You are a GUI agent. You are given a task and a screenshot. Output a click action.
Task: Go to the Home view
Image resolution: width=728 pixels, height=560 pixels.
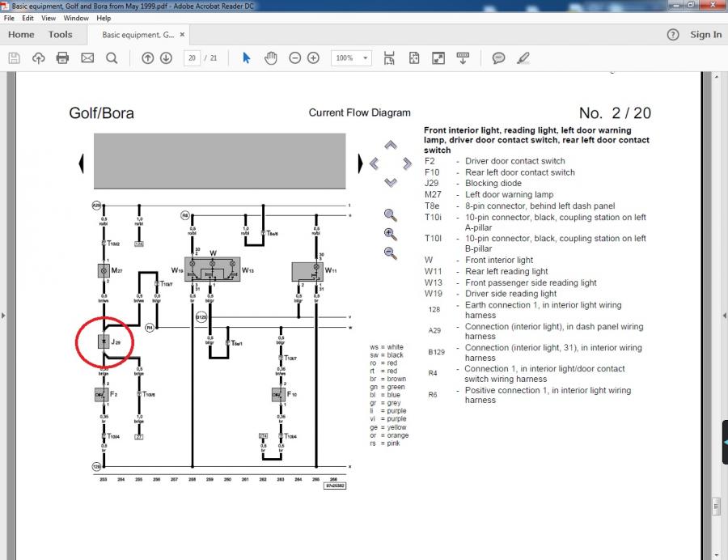coord(21,35)
